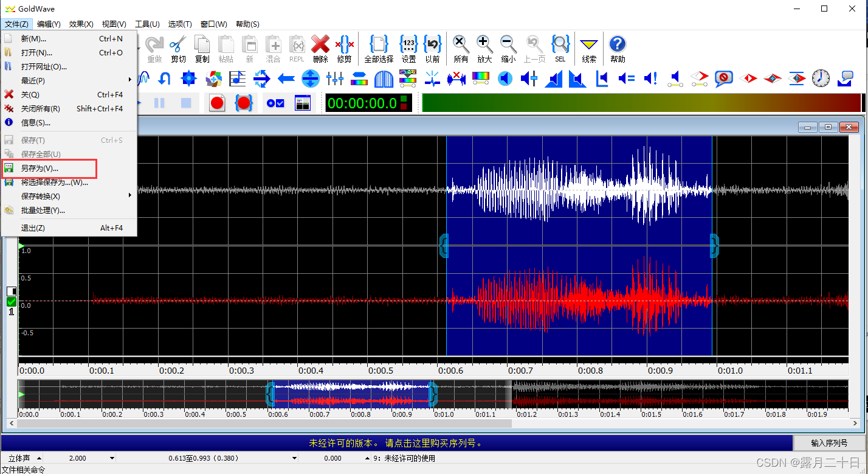The height and width of the screenshot is (474, 868).
Task: Click the Delete (删除) red X icon
Action: click(x=320, y=49)
